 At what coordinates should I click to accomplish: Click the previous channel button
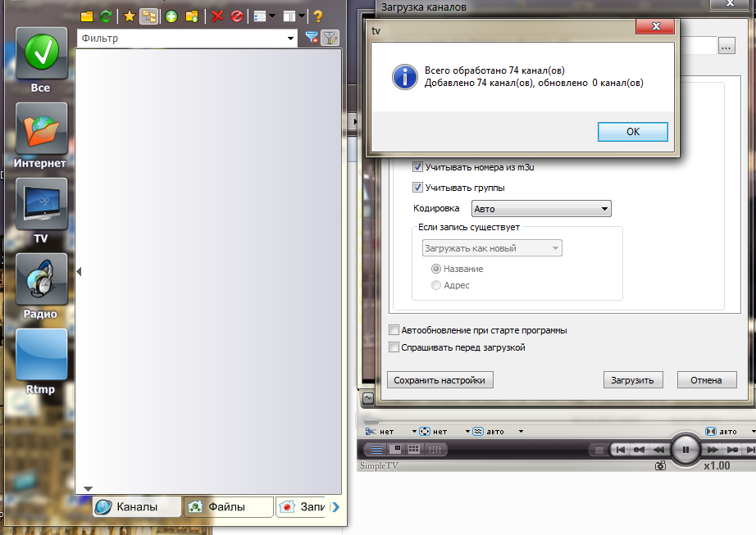[621, 450]
